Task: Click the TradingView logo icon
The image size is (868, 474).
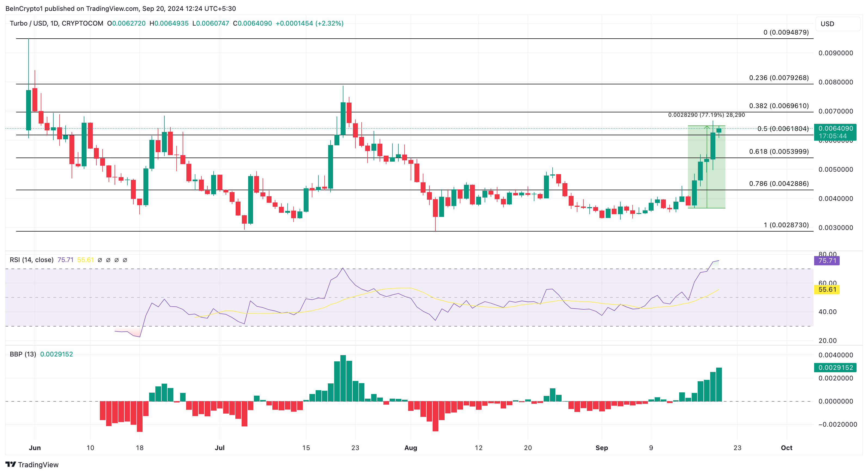Action: 10,464
